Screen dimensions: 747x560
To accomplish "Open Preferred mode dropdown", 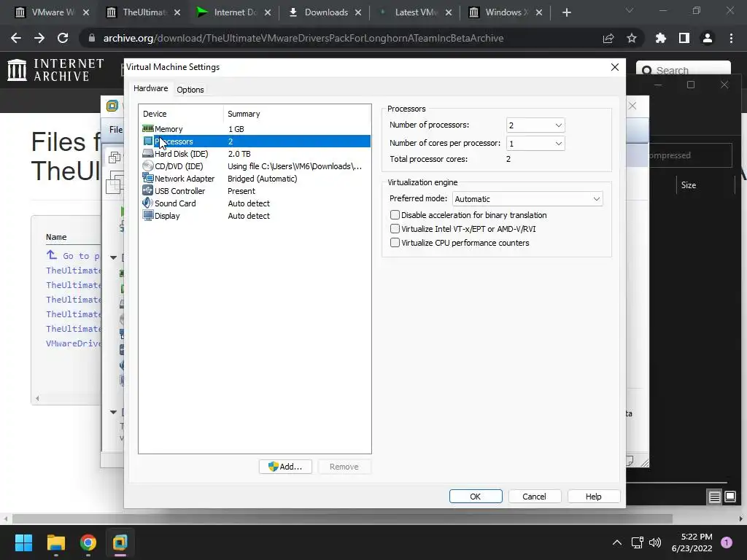I will [527, 199].
